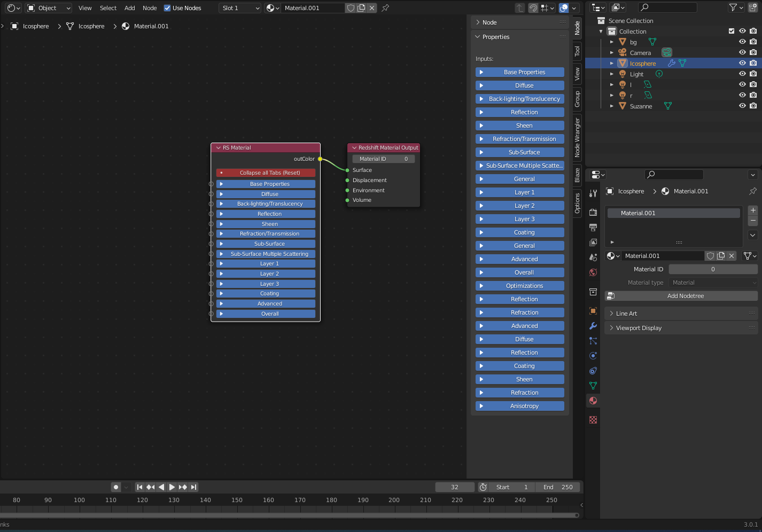Open the Object Data mesh tab
The height and width of the screenshot is (532, 762).
tap(593, 386)
